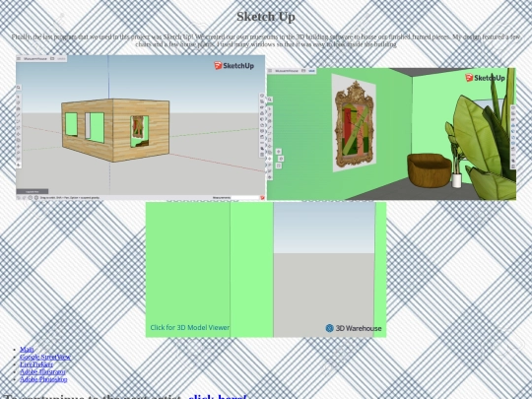Open the Adobe Illustrator link
The image size is (532, 399).
click(x=42, y=371)
